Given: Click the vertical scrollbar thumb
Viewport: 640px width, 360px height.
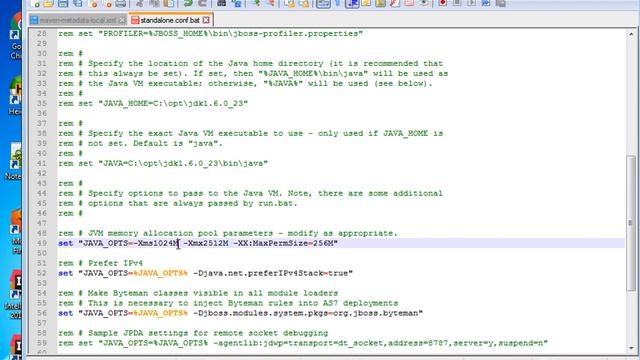Looking at the screenshot, I should pyautogui.click(x=631, y=223).
